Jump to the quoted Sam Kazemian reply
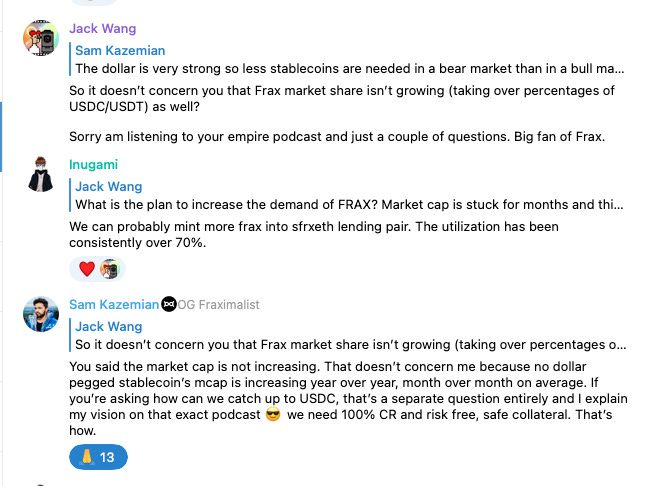The height and width of the screenshot is (486, 651). pos(120,50)
